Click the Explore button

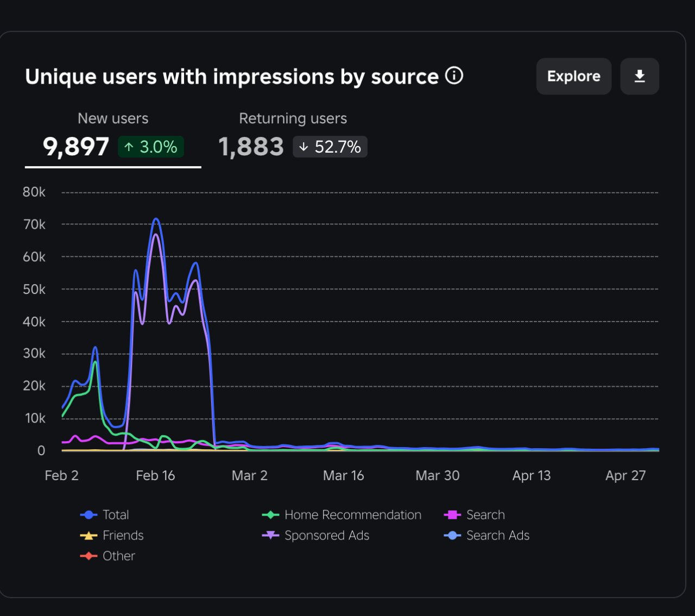574,76
